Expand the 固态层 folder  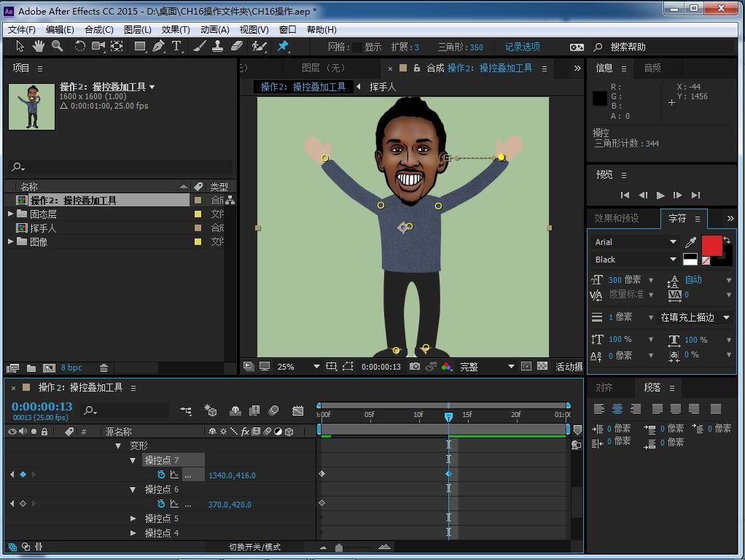[x=11, y=214]
